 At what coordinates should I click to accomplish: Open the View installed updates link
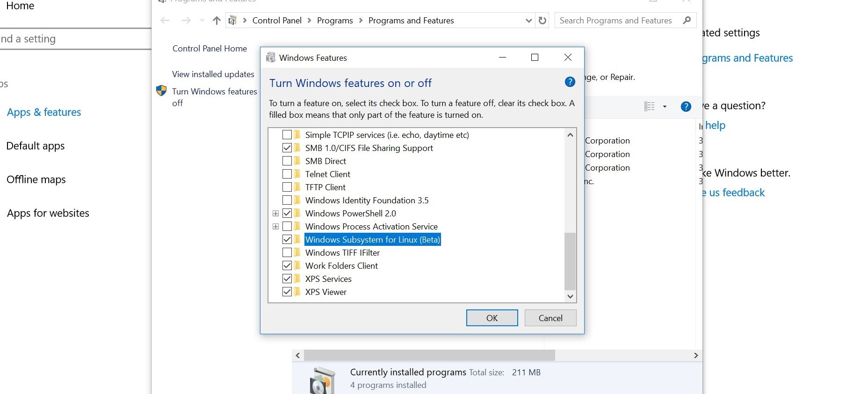pos(213,74)
